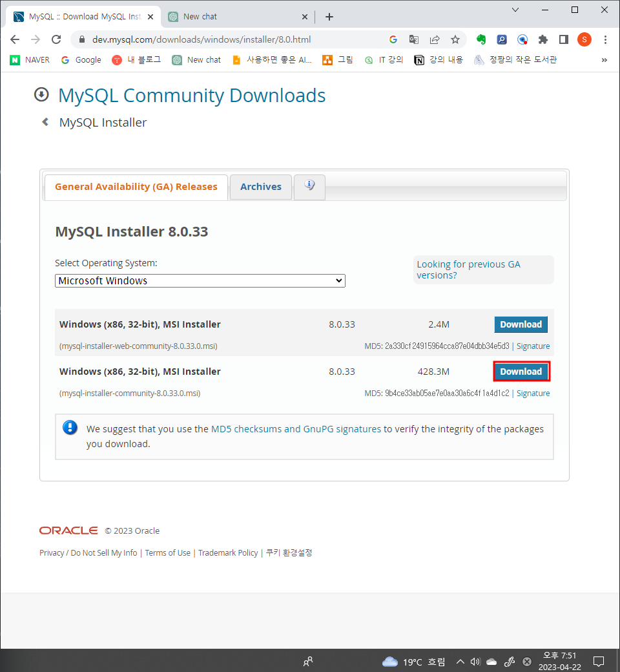Open the notification center icon
This screenshot has height=672, width=620.
[599, 662]
